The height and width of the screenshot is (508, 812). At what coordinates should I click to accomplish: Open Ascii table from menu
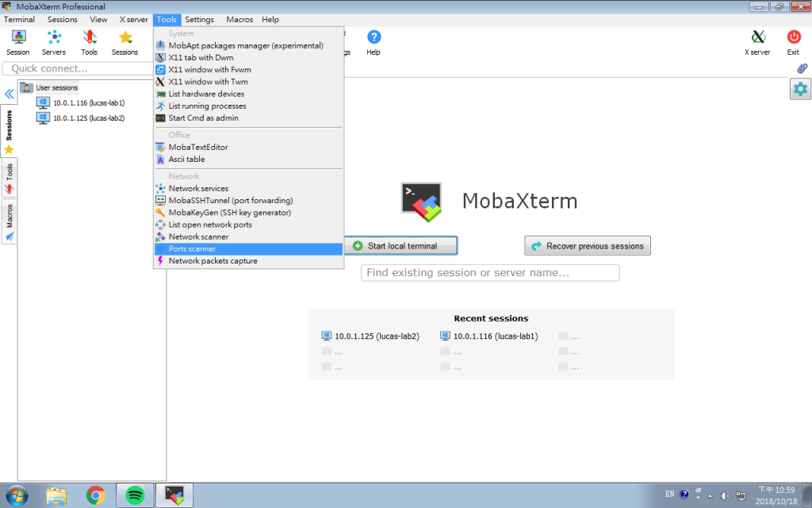coord(248,159)
